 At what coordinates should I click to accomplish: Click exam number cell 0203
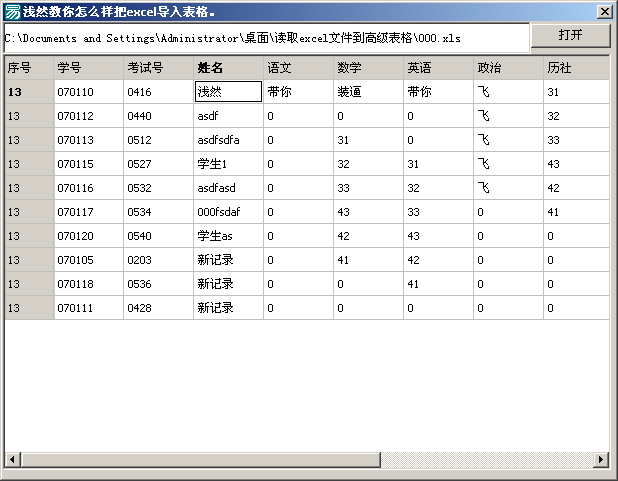(x=158, y=260)
